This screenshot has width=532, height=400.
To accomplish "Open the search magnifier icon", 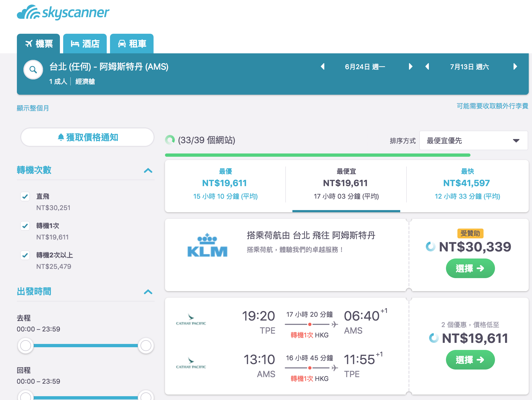I will (33, 70).
